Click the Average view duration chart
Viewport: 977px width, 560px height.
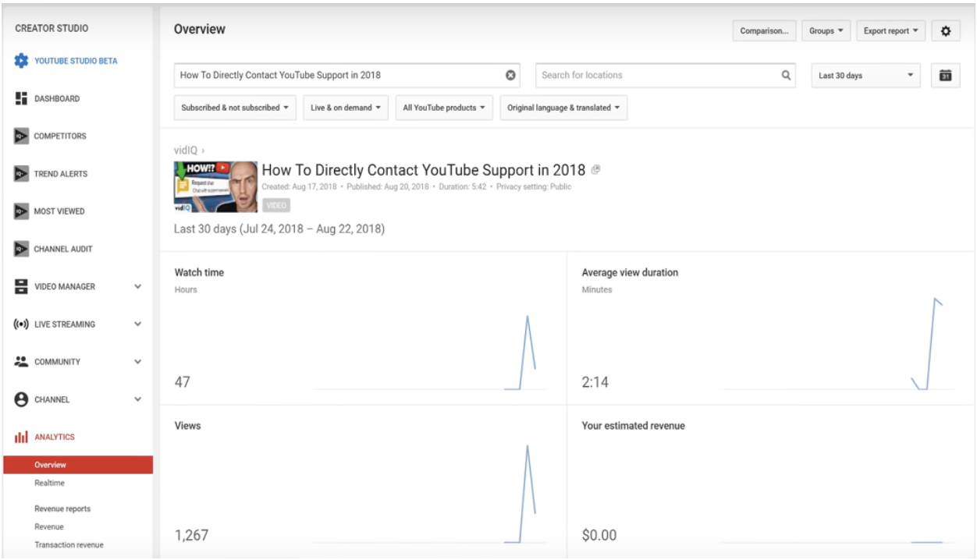pyautogui.click(x=837, y=343)
